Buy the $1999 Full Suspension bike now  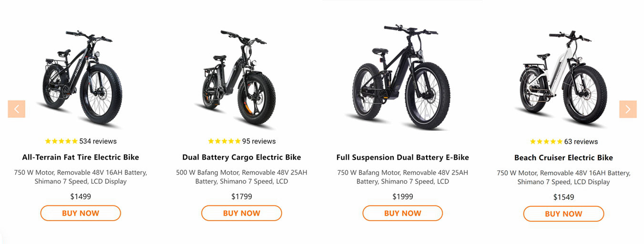(403, 213)
